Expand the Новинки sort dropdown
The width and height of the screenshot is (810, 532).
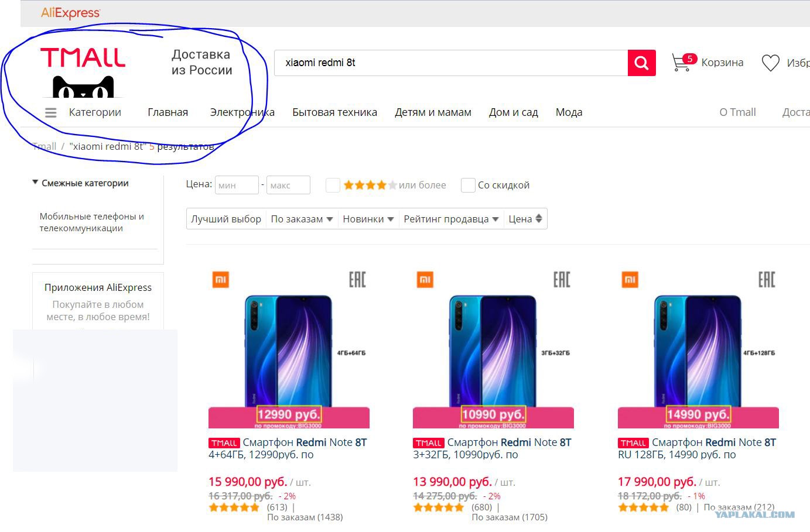[x=368, y=219]
